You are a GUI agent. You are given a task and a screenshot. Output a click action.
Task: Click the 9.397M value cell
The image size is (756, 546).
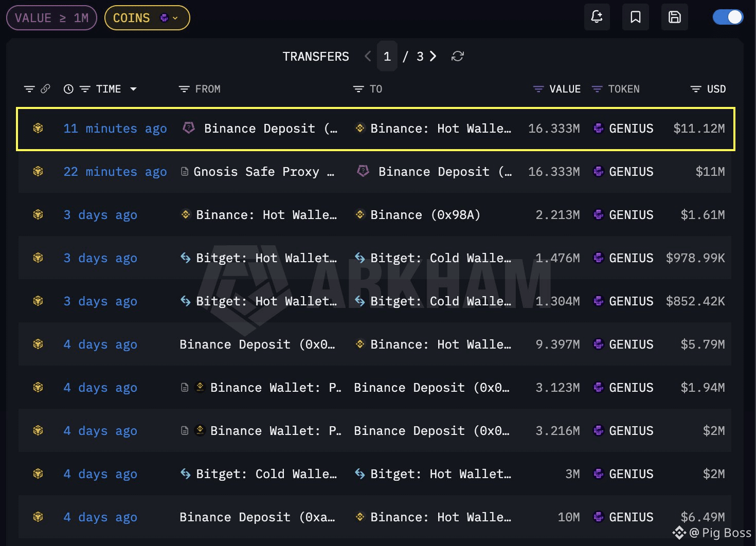[557, 344]
